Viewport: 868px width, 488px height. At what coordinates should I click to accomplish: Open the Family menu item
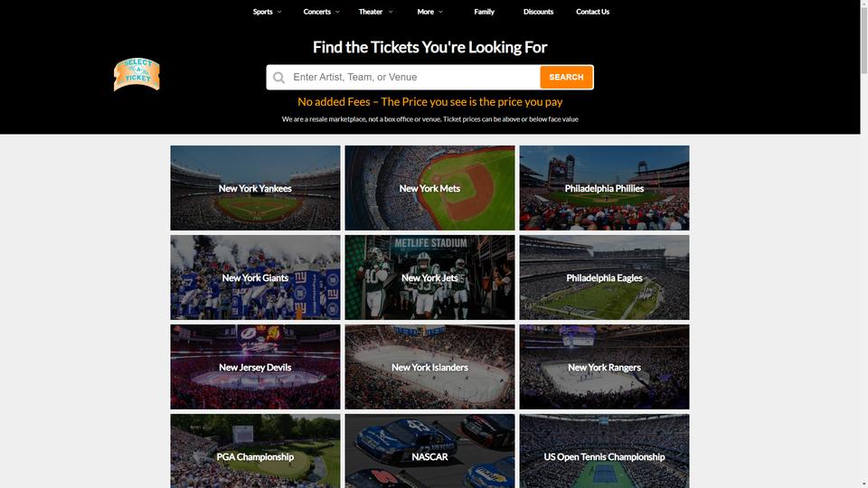coord(484,12)
